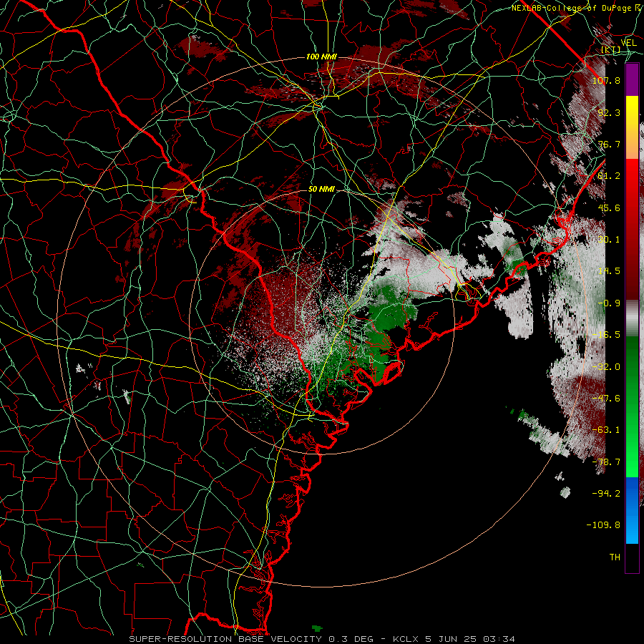Select the -47.6 velocity scale value
The height and width of the screenshot is (644, 644).
pos(606,399)
